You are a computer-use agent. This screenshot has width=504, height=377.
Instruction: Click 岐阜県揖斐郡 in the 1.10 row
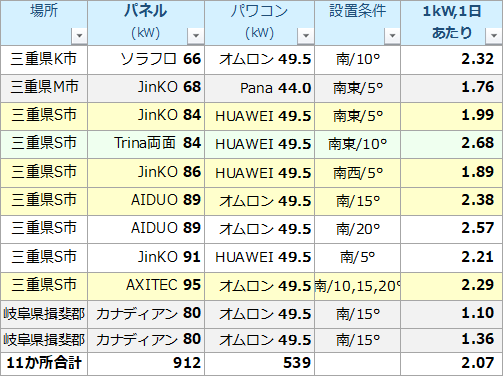(x=44, y=314)
